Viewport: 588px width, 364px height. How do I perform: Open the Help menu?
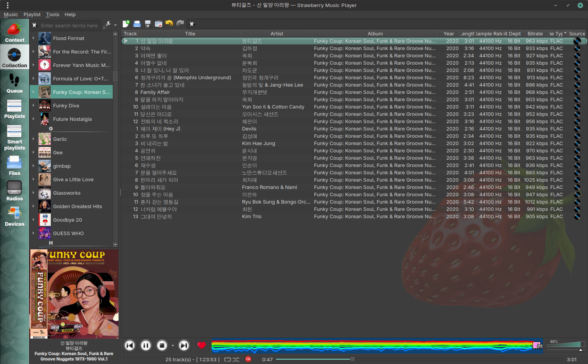click(70, 15)
